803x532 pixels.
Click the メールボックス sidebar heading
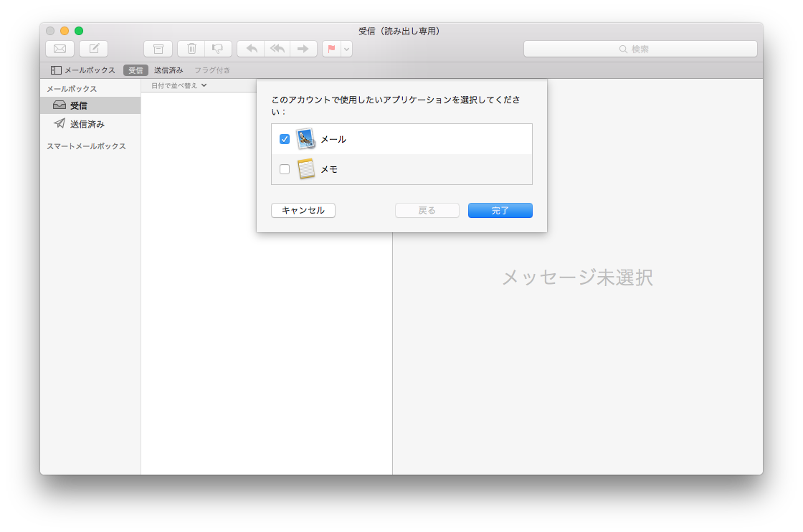point(72,89)
